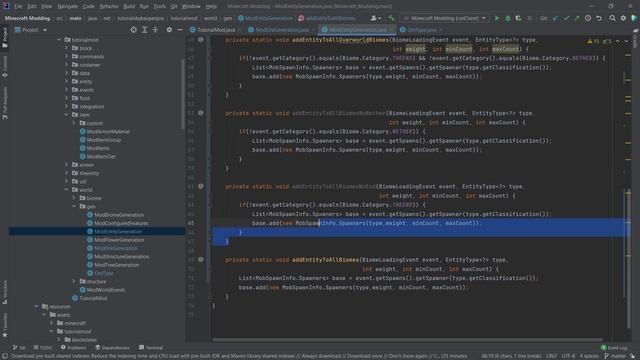The image size is (640, 360).
Task: Go to previous highlighted error arrow
Action: (618, 41)
